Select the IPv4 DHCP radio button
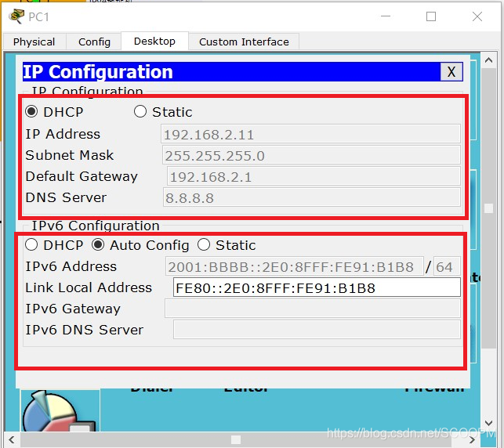 [x=31, y=112]
